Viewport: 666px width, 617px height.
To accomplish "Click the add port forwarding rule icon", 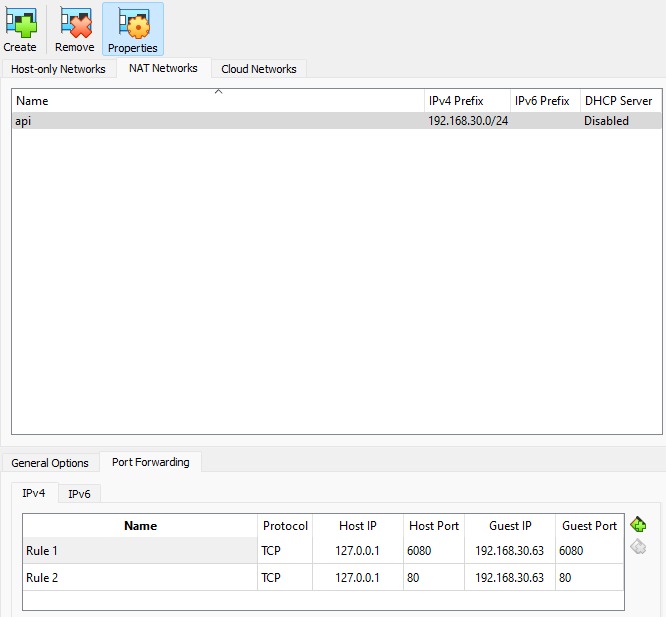I will tap(638, 525).
